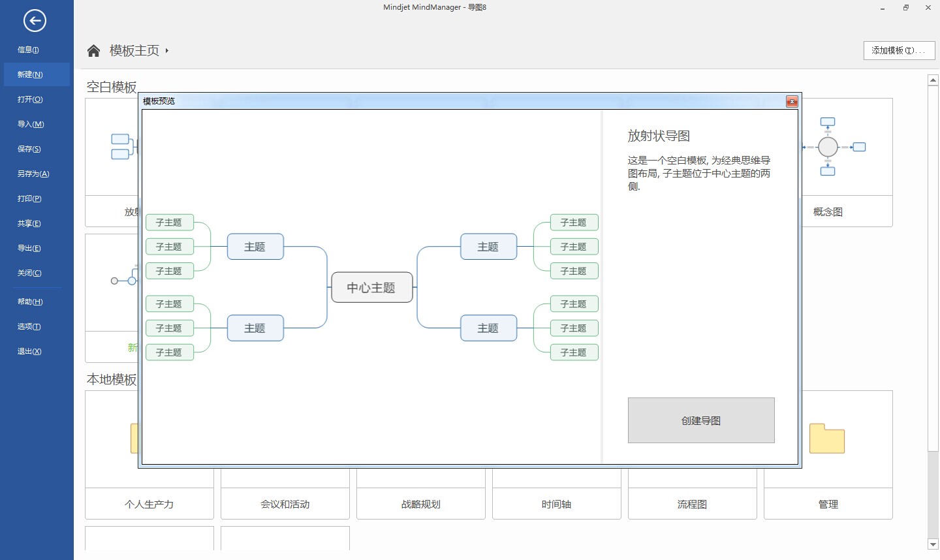The width and height of the screenshot is (940, 560).
Task: Open the 管理 folder icon
Action: 828,439
